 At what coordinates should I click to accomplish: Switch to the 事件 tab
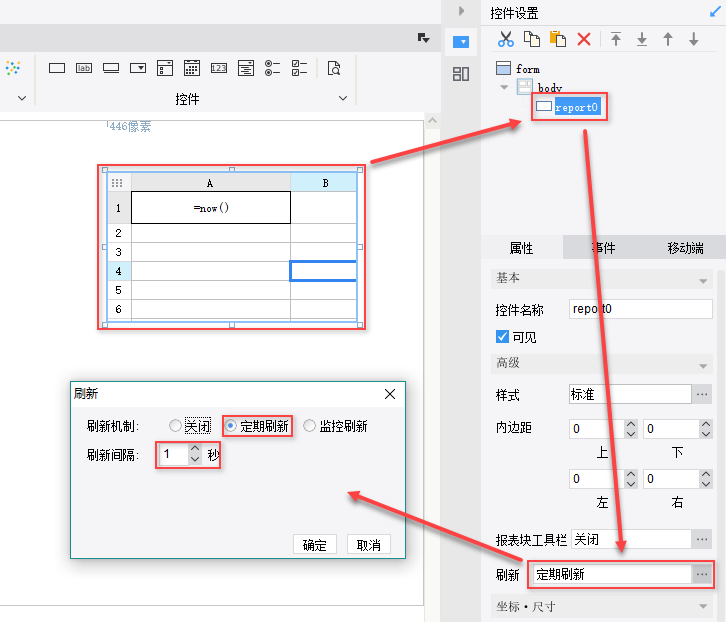click(603, 248)
